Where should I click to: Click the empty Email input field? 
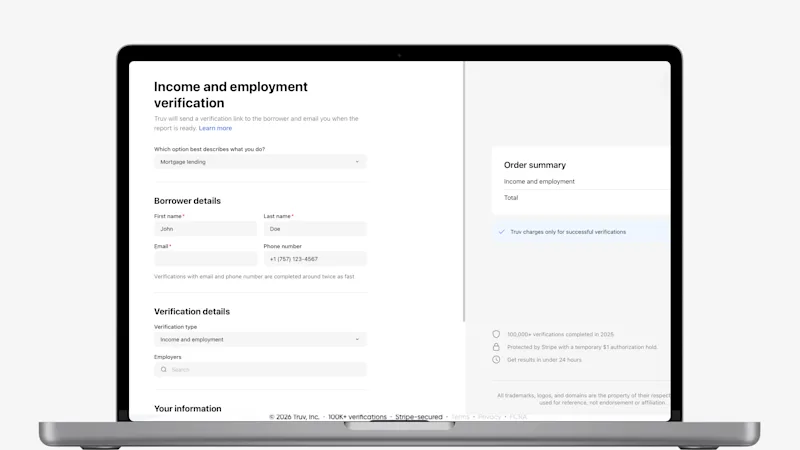coord(205,259)
